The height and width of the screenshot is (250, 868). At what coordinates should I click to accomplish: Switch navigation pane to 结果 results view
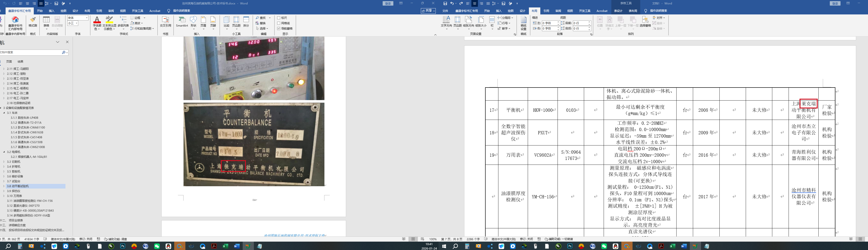20,62
